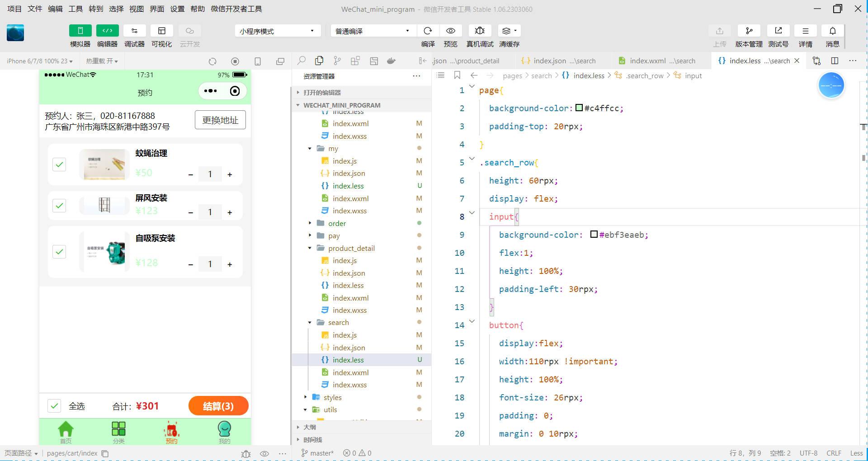Image resolution: width=868 pixels, height=461 pixels.
Task: Switch simulator device view phone icon
Action: [258, 61]
